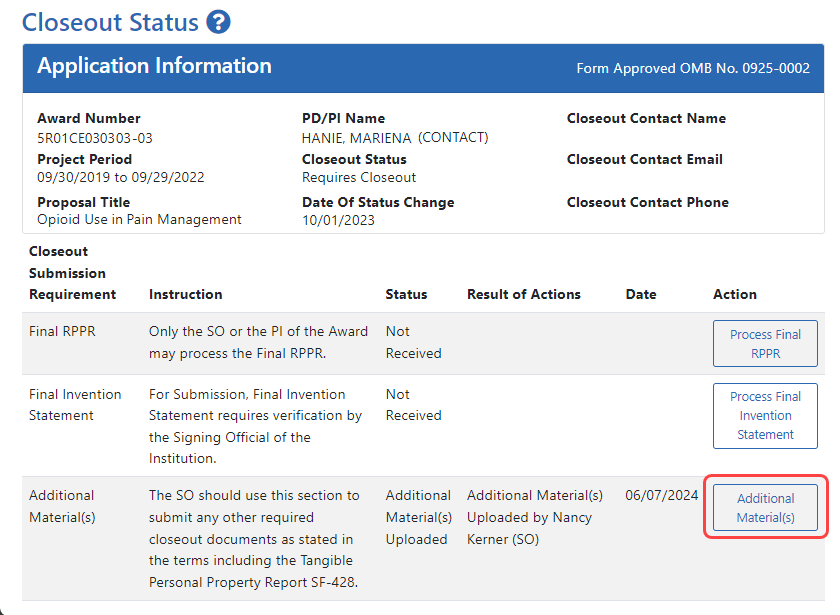Select the Final Invention Statement row label

pyautogui.click(x=75, y=405)
